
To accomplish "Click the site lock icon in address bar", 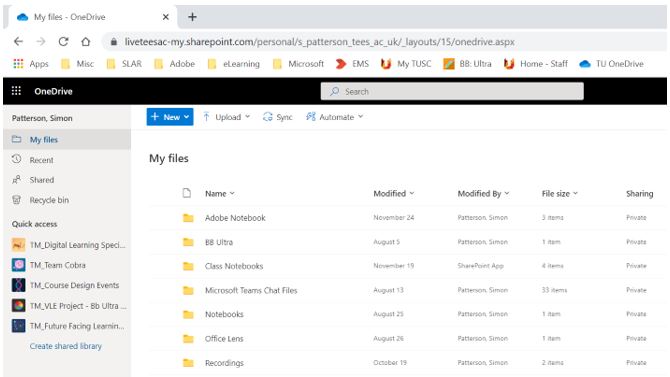I will [x=114, y=42].
